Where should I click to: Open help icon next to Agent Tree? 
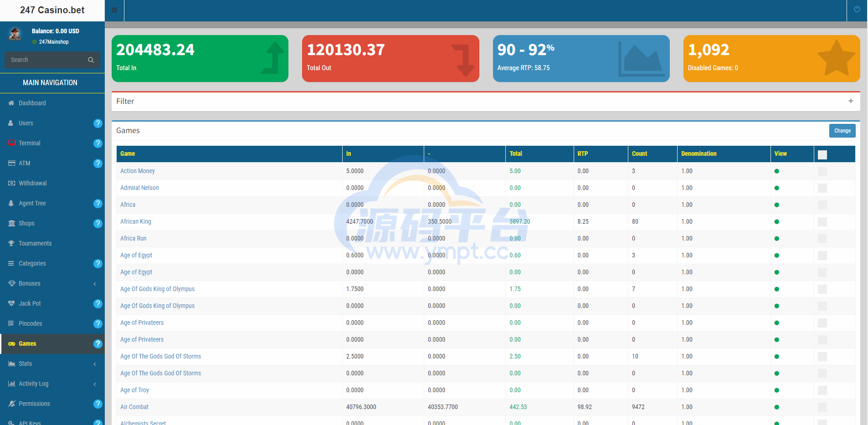[x=98, y=203]
